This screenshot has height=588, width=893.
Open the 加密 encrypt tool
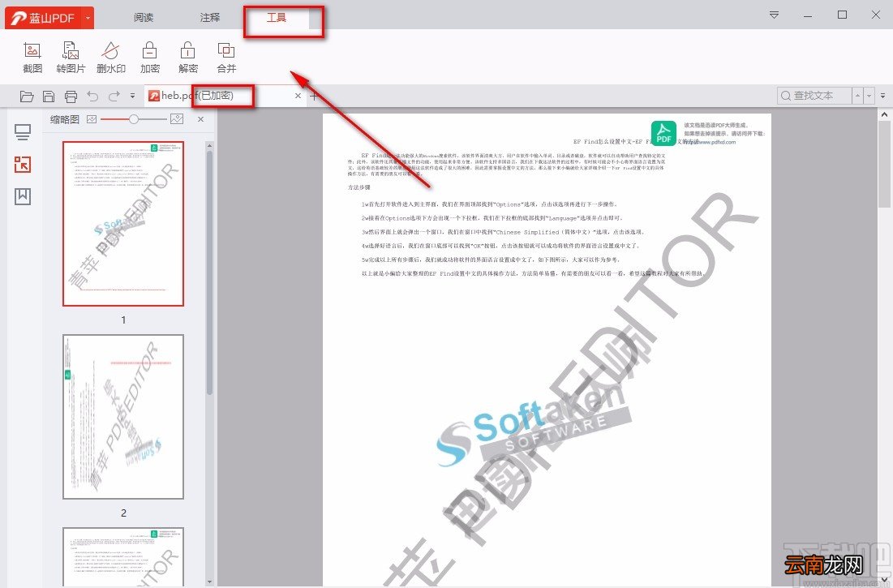click(x=150, y=58)
